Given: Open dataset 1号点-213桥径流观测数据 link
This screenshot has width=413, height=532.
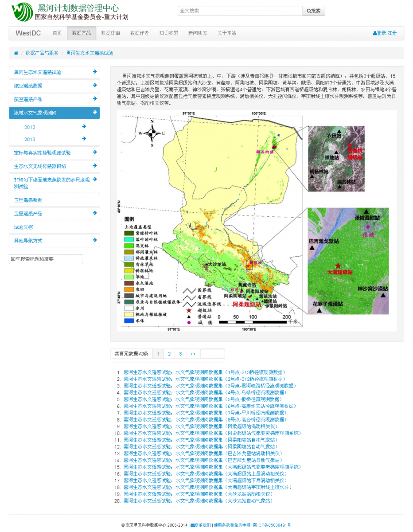Looking at the screenshot, I should (x=204, y=372).
